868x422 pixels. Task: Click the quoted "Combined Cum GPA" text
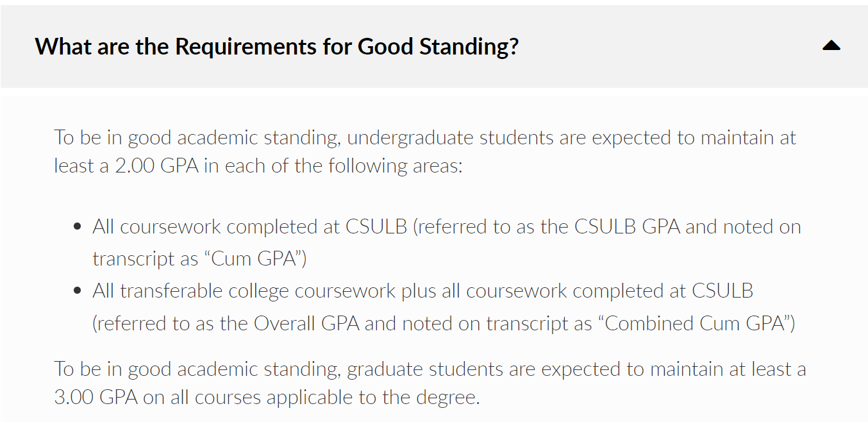point(695,323)
